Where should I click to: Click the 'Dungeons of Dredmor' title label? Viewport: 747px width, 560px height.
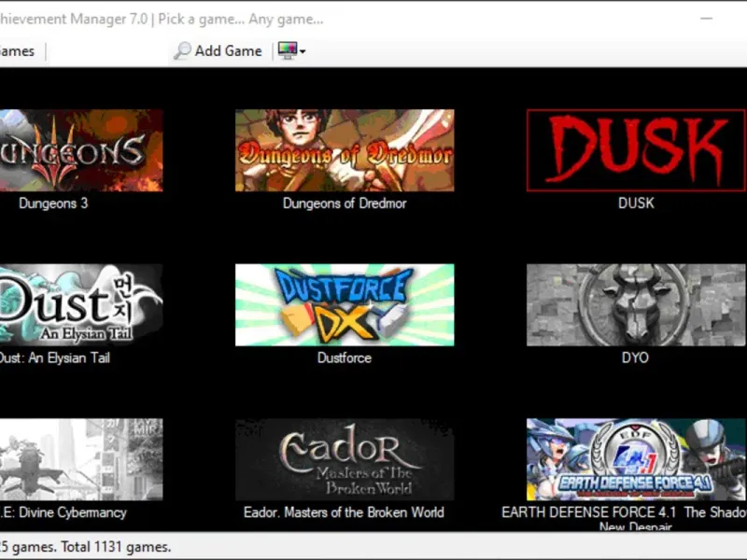pos(345,203)
